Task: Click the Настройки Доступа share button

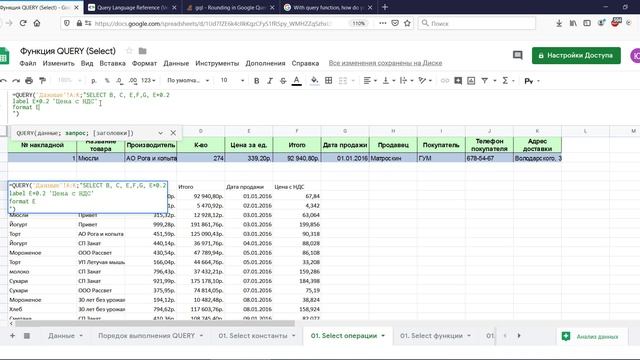Action: pos(576,56)
